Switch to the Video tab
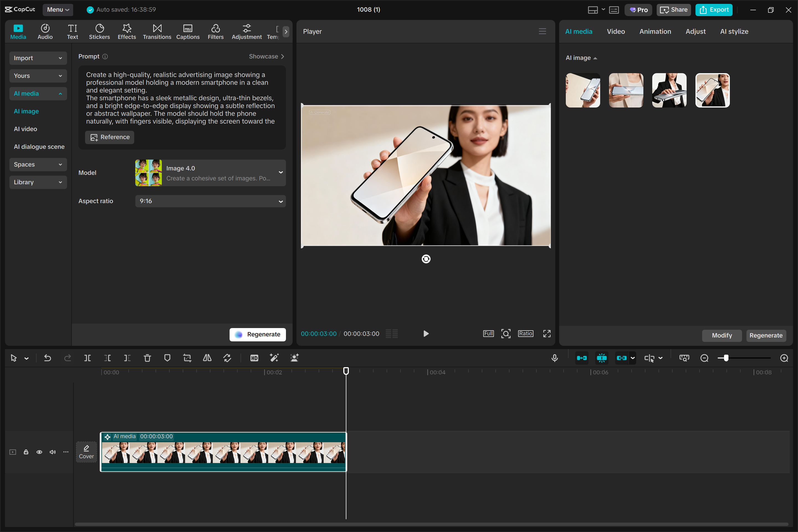 615,31
